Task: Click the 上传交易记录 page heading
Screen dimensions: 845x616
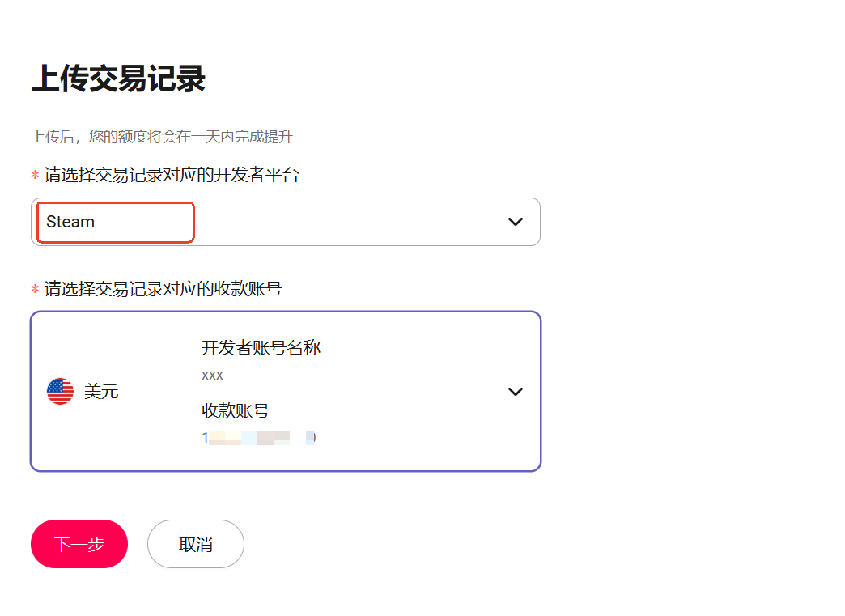Action: 118,79
